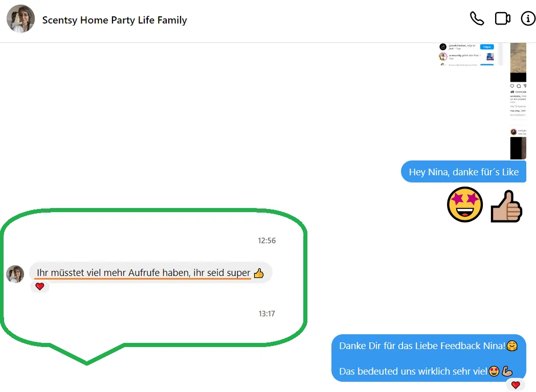
Task: Click sender avatar beside the received message
Action: 15,274
